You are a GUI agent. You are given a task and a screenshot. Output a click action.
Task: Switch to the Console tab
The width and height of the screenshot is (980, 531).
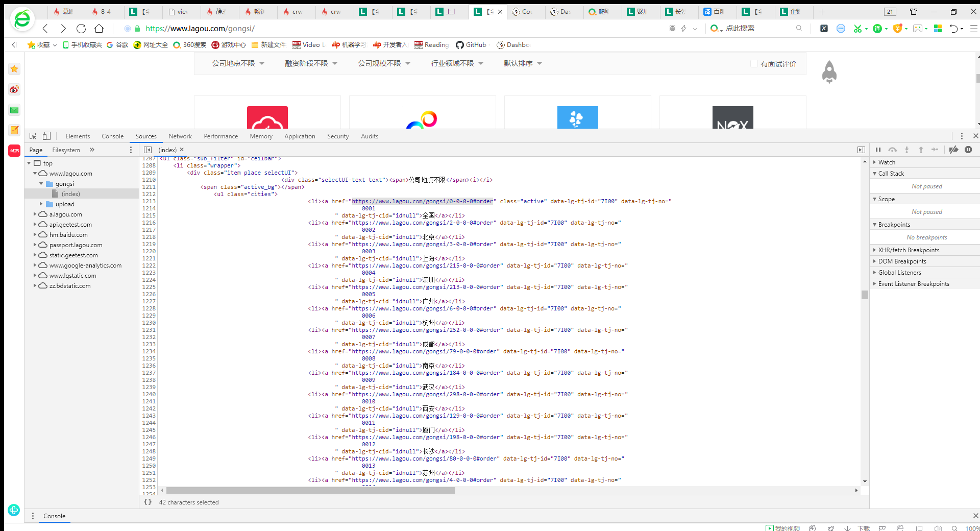pyautogui.click(x=112, y=136)
